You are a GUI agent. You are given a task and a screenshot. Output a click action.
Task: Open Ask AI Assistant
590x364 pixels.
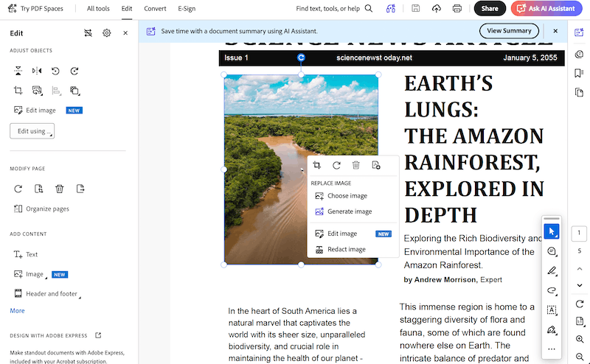point(546,8)
